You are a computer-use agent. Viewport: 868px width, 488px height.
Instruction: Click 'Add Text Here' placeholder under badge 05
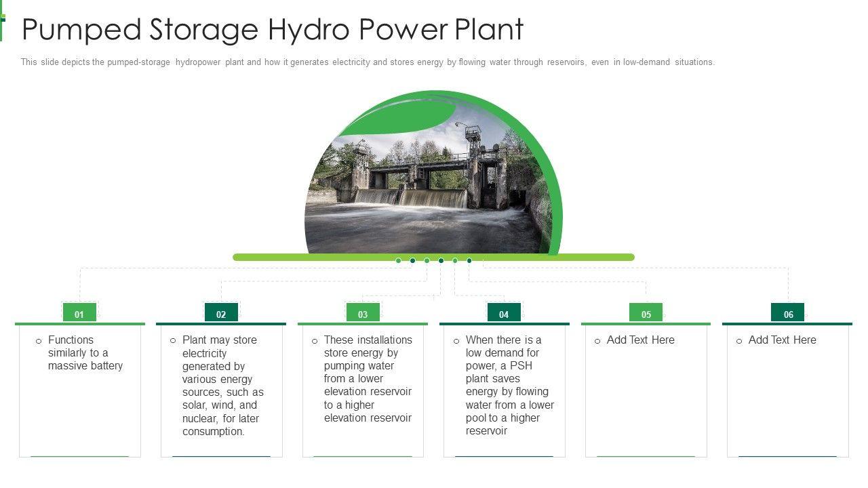click(640, 340)
